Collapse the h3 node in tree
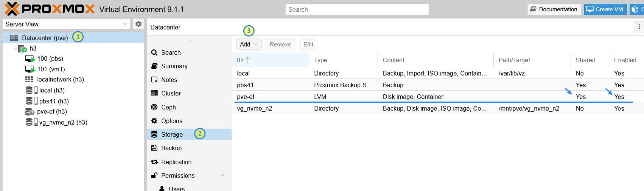This screenshot has width=644, height=191. 14,49
